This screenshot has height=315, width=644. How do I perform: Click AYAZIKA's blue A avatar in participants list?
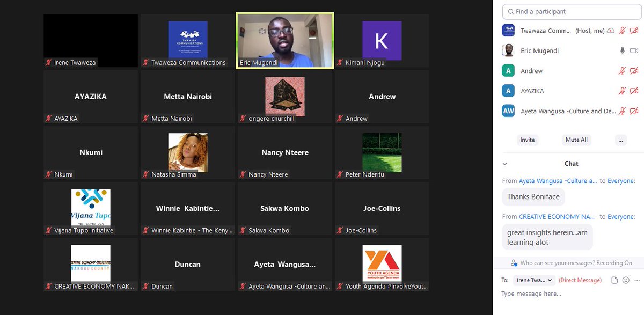tap(508, 91)
